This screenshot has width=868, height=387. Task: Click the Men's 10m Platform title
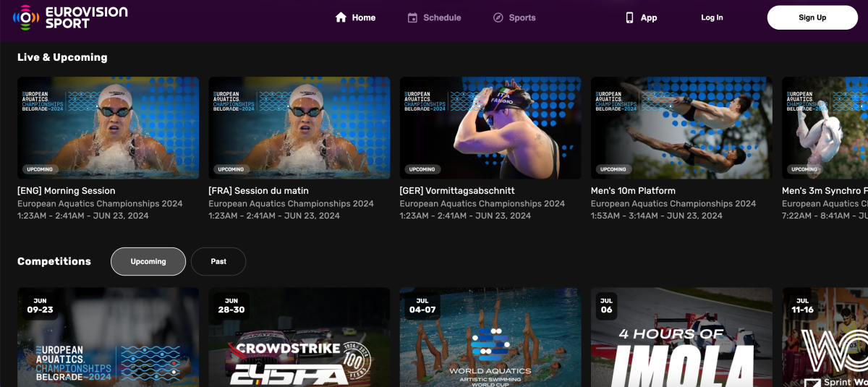tap(633, 191)
